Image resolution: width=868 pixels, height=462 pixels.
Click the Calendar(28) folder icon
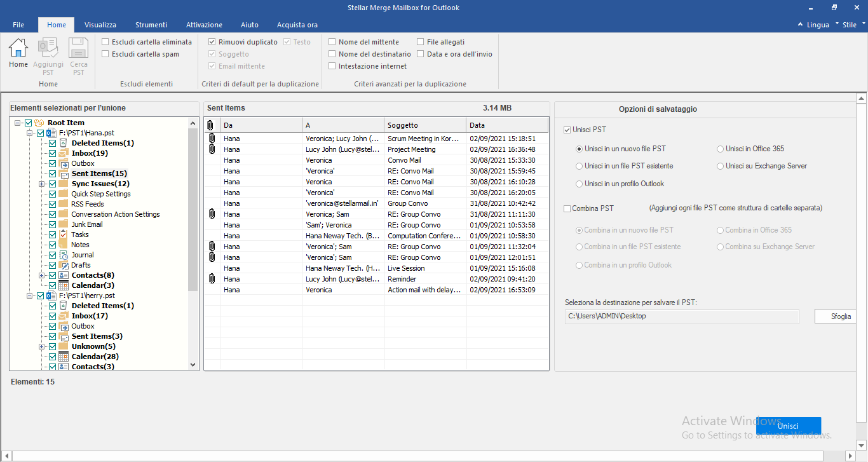tap(64, 357)
